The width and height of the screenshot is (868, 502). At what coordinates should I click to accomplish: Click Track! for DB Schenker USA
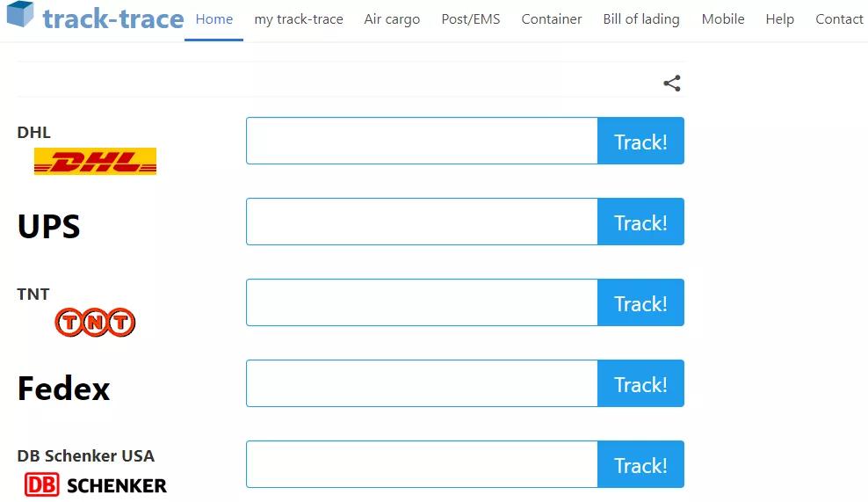(x=640, y=464)
